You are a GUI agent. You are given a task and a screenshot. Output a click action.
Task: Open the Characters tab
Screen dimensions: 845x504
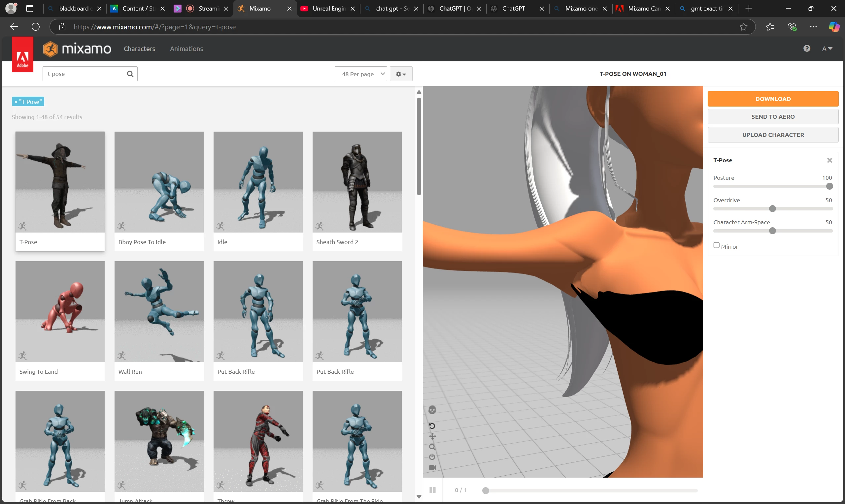(x=139, y=49)
